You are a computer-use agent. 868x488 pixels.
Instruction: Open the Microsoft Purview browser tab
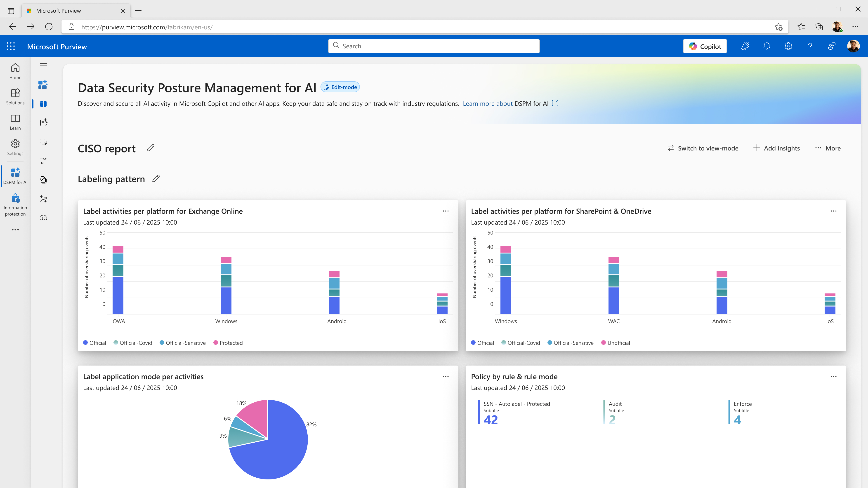click(x=76, y=11)
